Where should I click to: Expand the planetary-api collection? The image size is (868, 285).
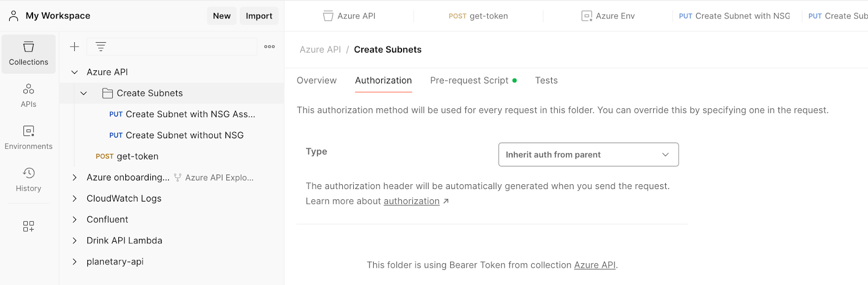point(74,262)
